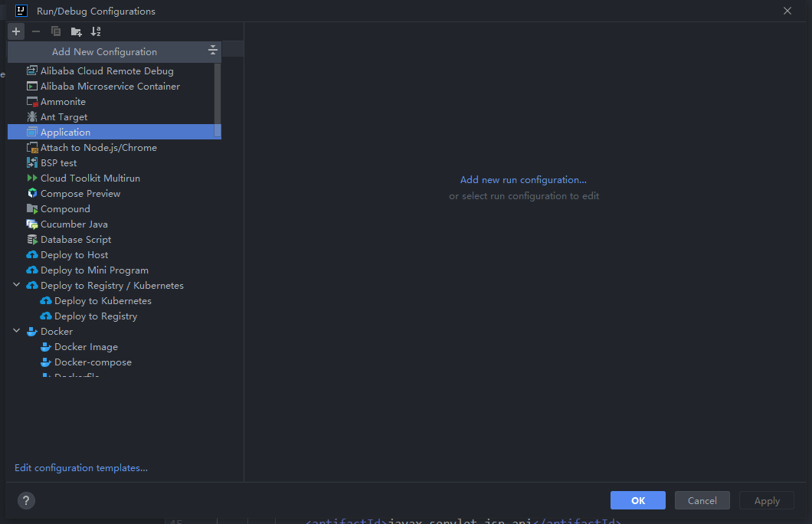The width and height of the screenshot is (812, 524).
Task: Close the Run/Debug Configurations dialog
Action: 787,11
